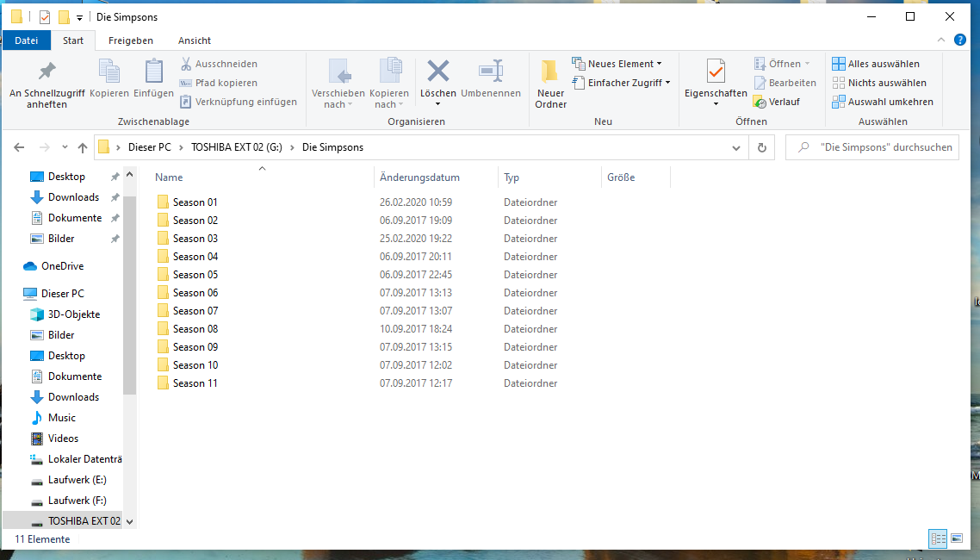Select the Season 08 folder
Viewport: 980px width, 560px height.
195,329
